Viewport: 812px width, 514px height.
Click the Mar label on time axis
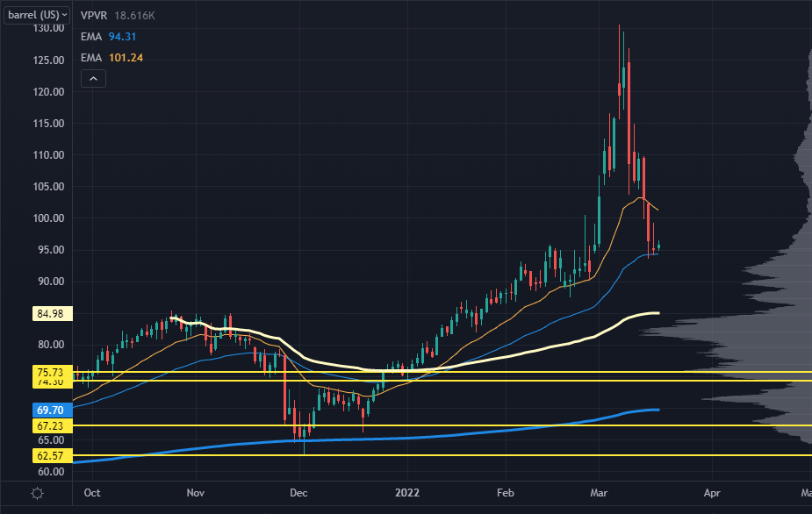click(599, 493)
